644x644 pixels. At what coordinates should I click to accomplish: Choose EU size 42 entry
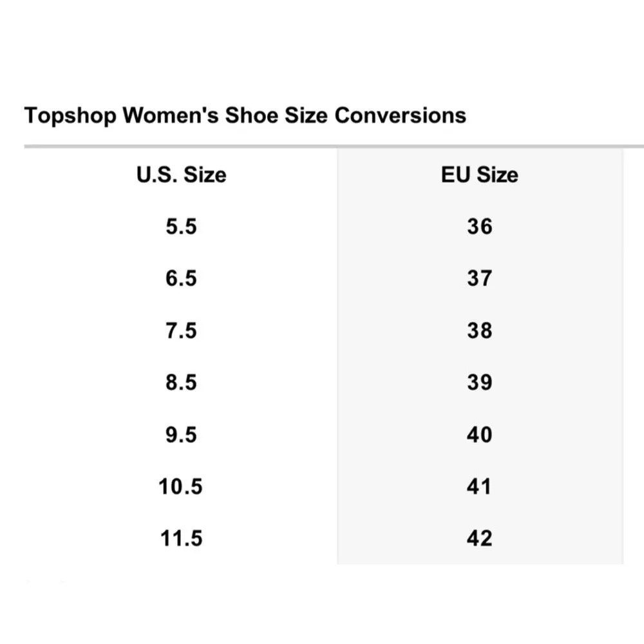(479, 538)
